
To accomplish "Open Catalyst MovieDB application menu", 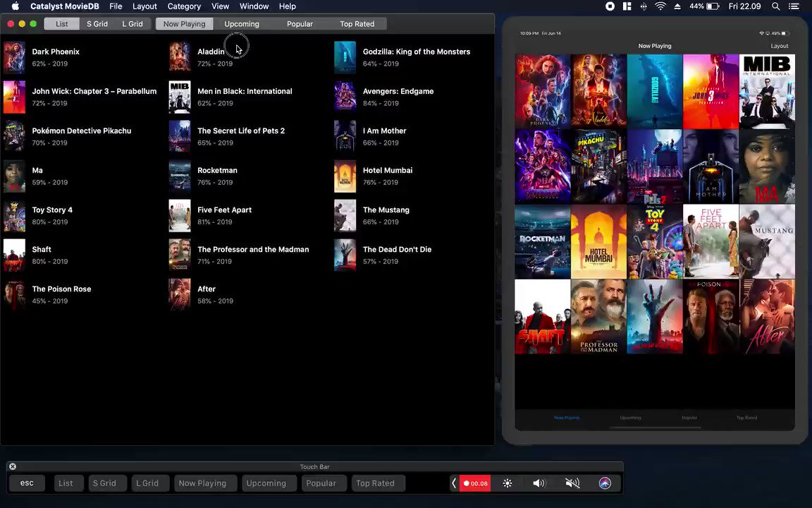I will pyautogui.click(x=65, y=6).
